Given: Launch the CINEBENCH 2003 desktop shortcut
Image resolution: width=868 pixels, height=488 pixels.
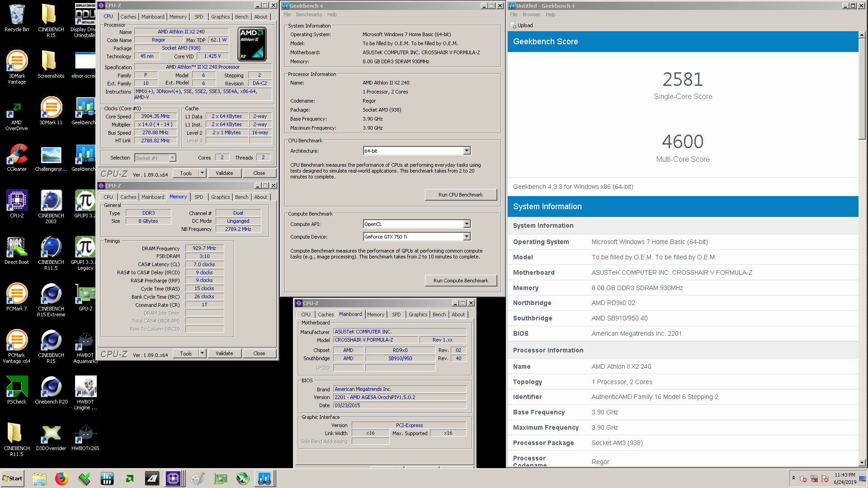Looking at the screenshot, I should pos(51,206).
